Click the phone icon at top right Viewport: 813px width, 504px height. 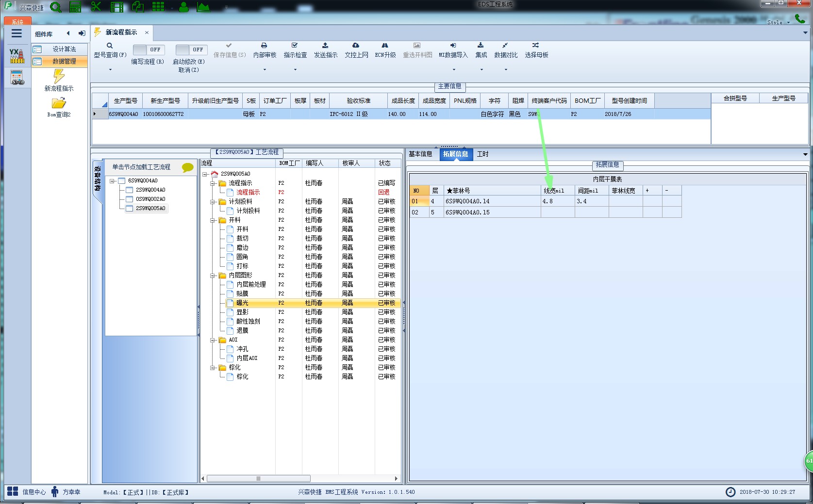799,19
